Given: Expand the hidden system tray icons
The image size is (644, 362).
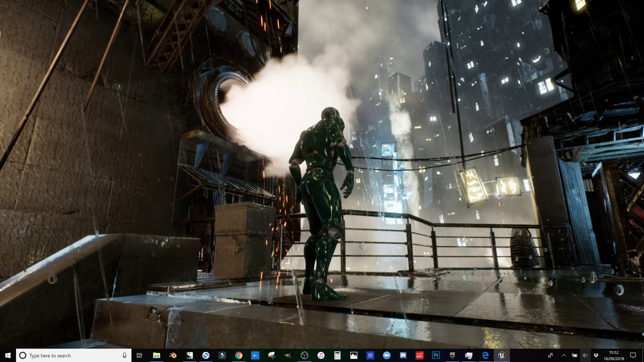Looking at the screenshot, I should (563, 355).
